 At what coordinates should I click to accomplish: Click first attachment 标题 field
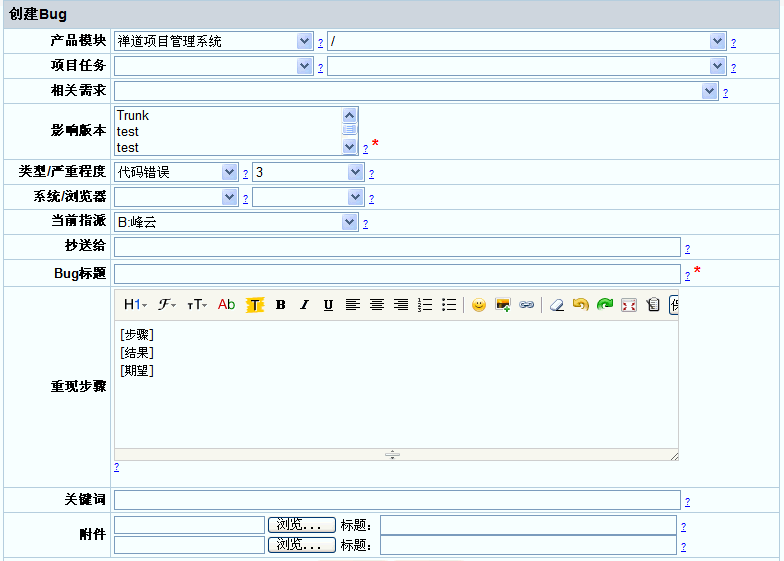528,525
